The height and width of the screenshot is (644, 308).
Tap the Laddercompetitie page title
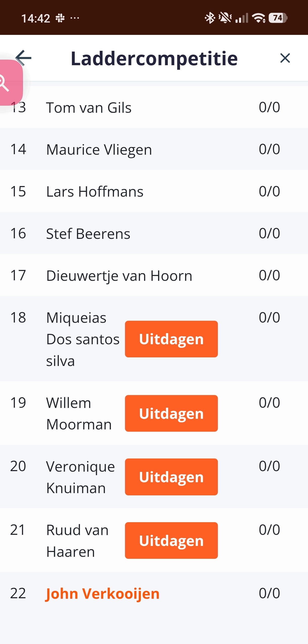pyautogui.click(x=154, y=58)
